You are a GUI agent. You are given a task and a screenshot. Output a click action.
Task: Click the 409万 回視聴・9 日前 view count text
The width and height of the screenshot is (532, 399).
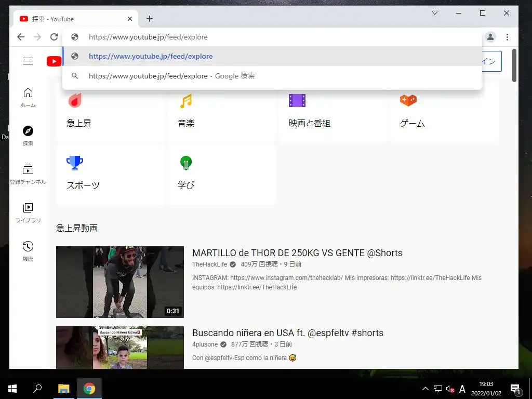[271, 264]
